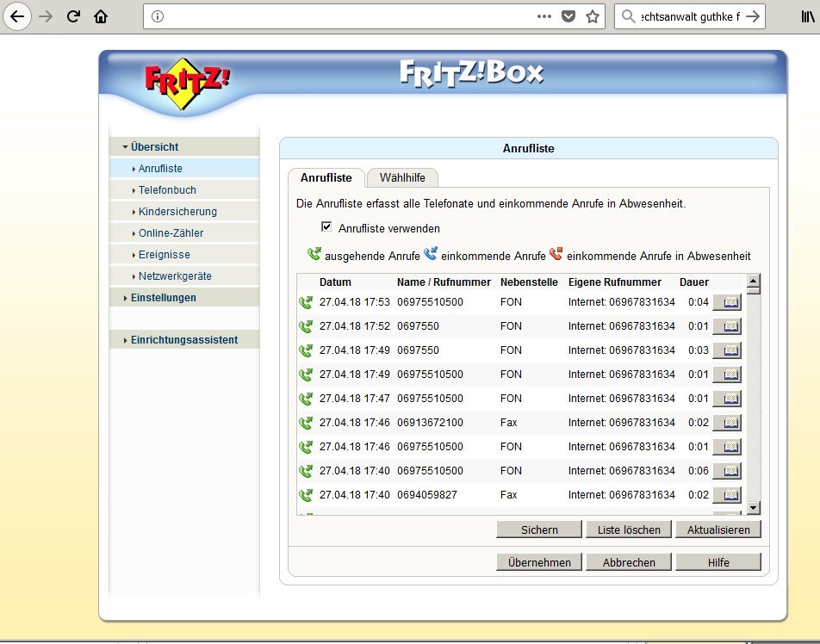The image size is (820, 644).
Task: Open Kindersicherung in the sidebar
Action: point(184,211)
